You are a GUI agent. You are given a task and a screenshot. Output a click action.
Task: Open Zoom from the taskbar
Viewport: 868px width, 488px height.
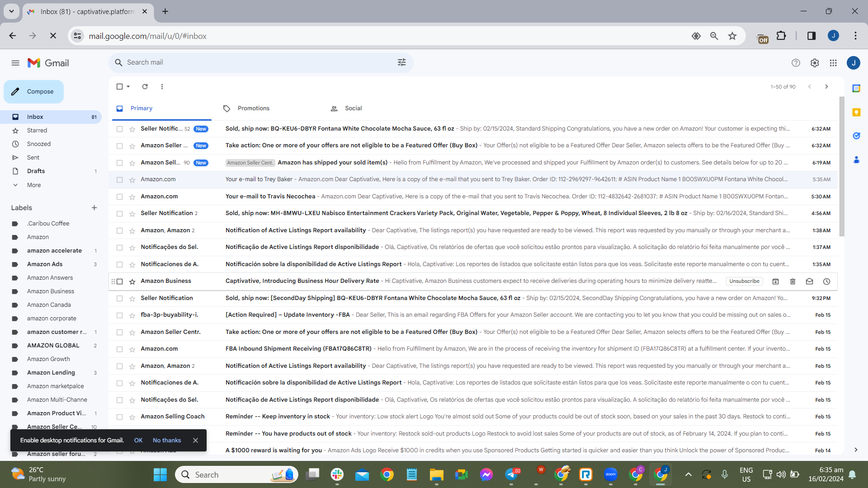coord(610,474)
